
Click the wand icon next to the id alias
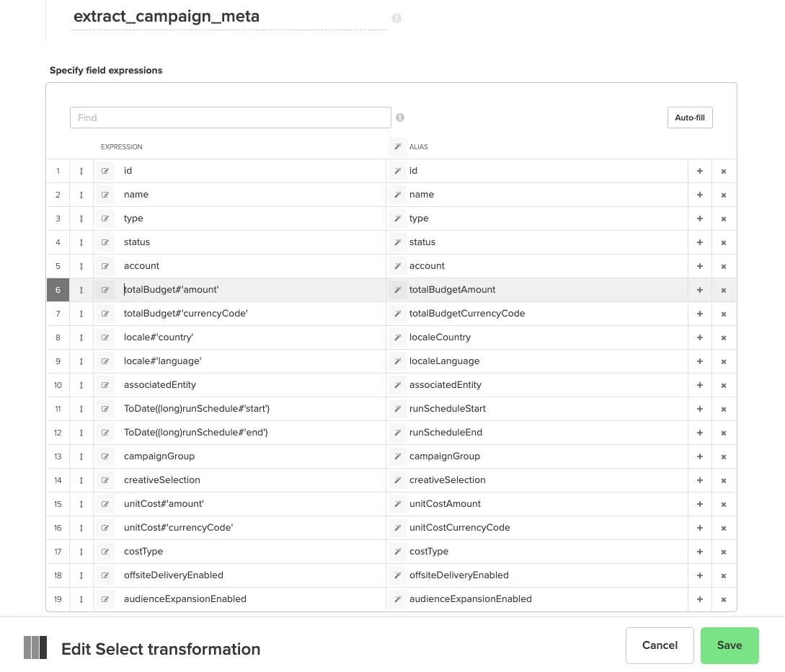click(397, 171)
